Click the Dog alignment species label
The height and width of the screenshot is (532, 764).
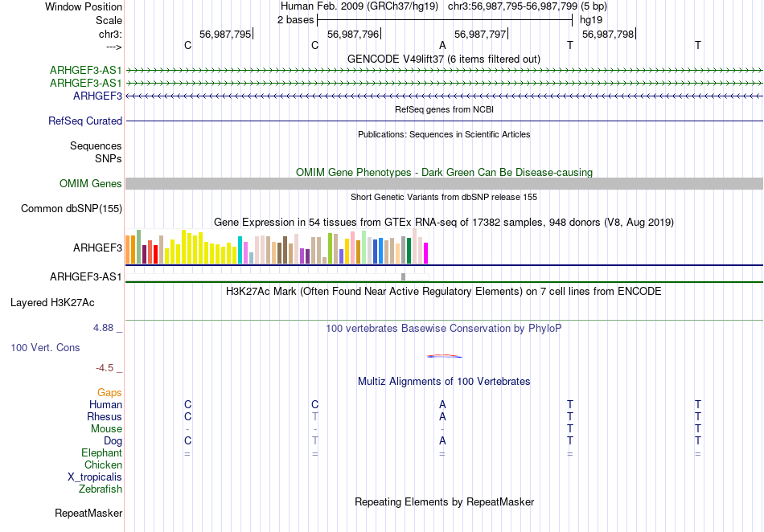tap(113, 441)
